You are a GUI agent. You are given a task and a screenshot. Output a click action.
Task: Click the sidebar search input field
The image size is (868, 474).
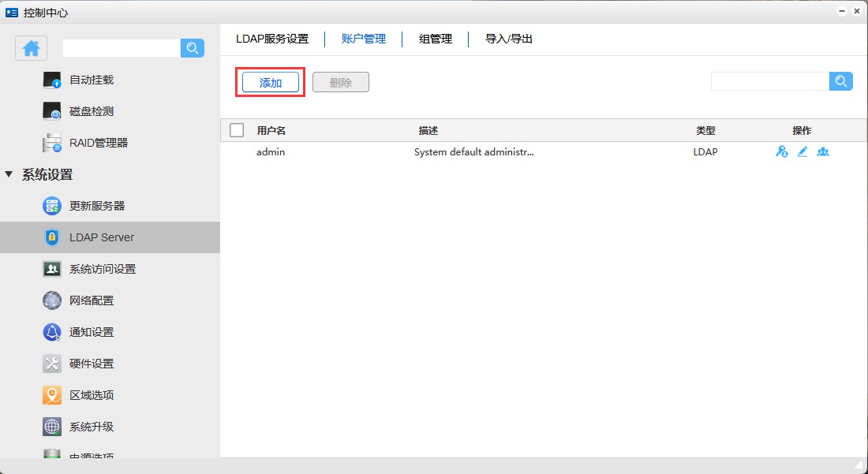122,48
